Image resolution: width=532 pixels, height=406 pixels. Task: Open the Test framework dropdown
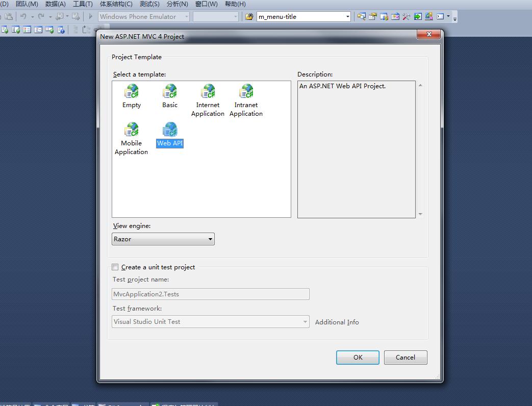click(x=210, y=321)
